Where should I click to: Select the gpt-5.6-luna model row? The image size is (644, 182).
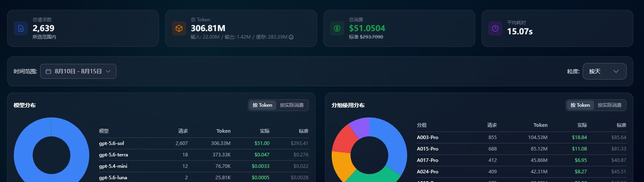204,177
